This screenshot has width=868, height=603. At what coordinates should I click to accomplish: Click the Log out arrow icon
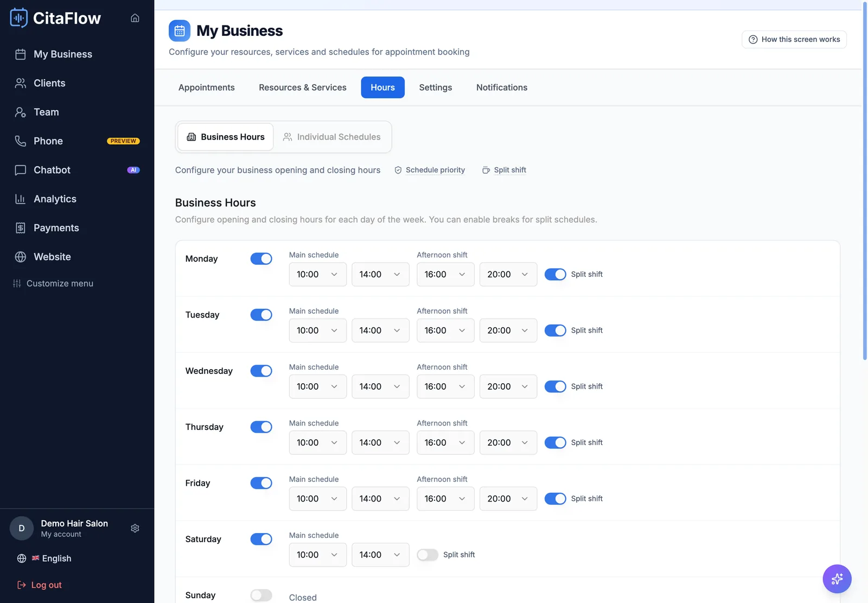click(x=22, y=585)
